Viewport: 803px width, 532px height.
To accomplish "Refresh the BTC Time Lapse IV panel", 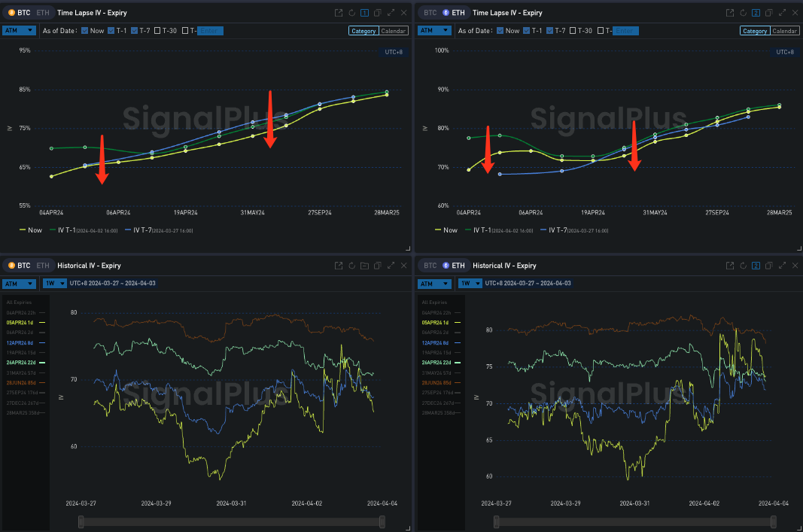I will [x=351, y=13].
